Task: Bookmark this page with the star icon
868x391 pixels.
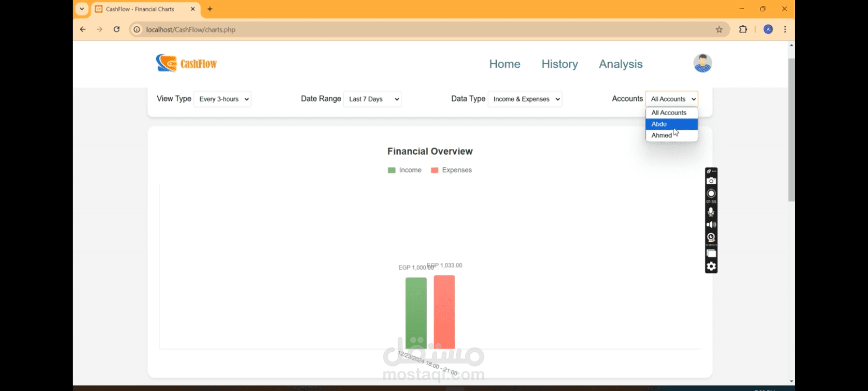Action: point(719,29)
